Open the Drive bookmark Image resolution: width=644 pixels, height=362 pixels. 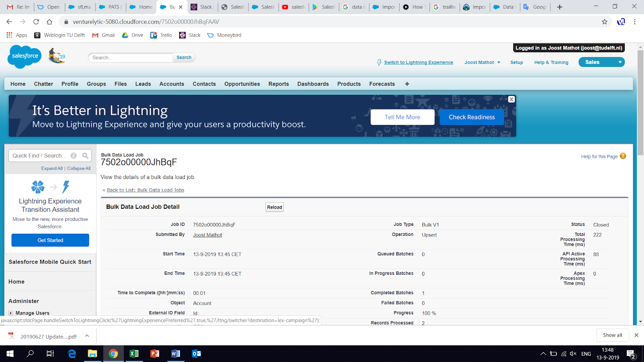pyautogui.click(x=133, y=35)
